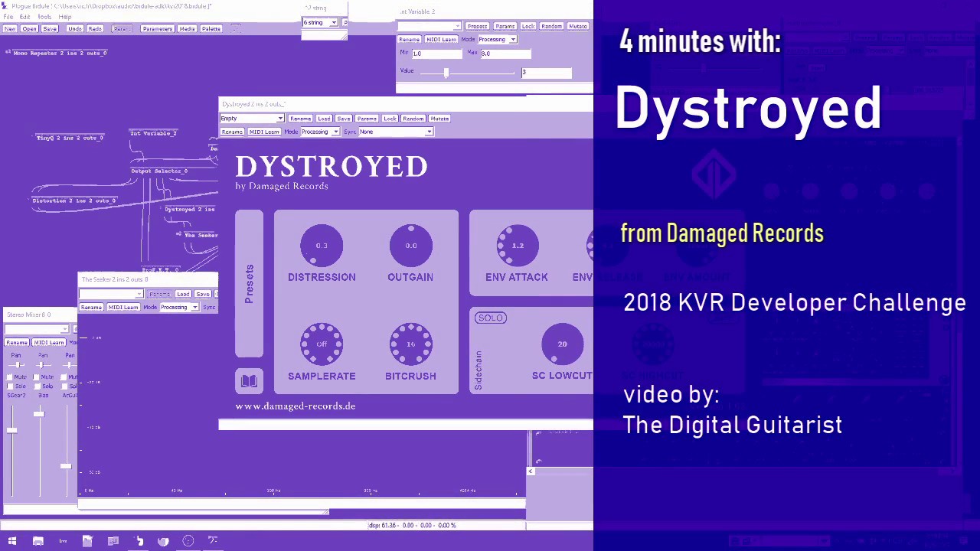980x551 pixels.
Task: Open the 6 string dropdown
Action: (x=320, y=23)
